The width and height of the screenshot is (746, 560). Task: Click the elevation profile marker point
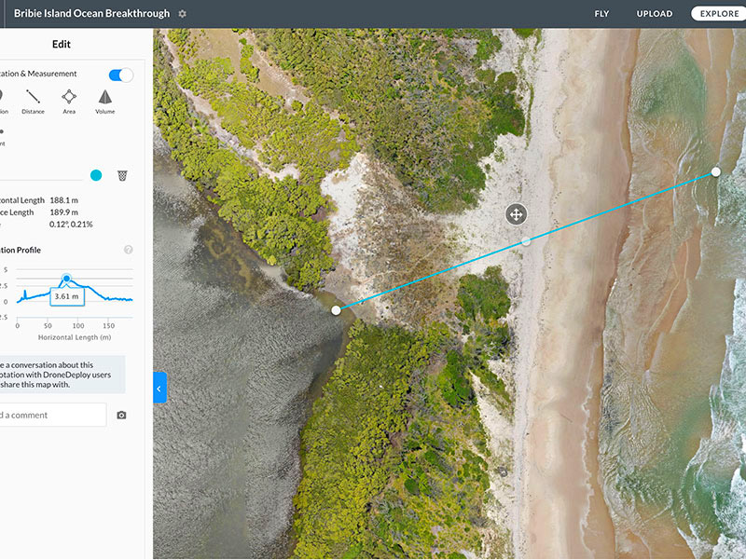[66, 278]
